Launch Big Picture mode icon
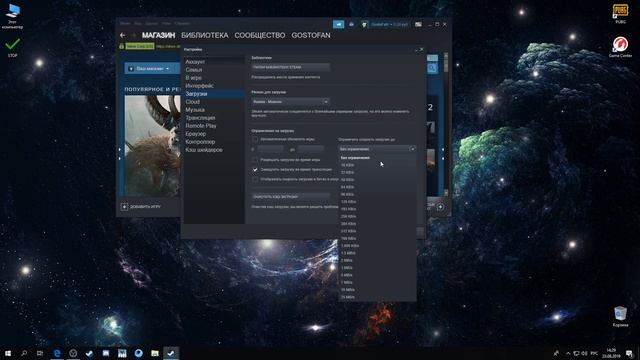Screen dimensions: 640x360 click(418, 24)
